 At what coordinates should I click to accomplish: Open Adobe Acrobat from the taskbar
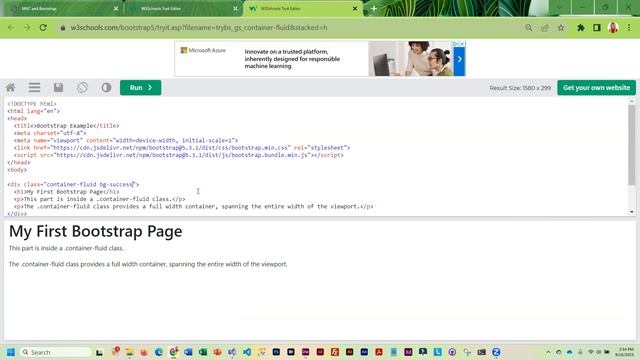[379, 352]
